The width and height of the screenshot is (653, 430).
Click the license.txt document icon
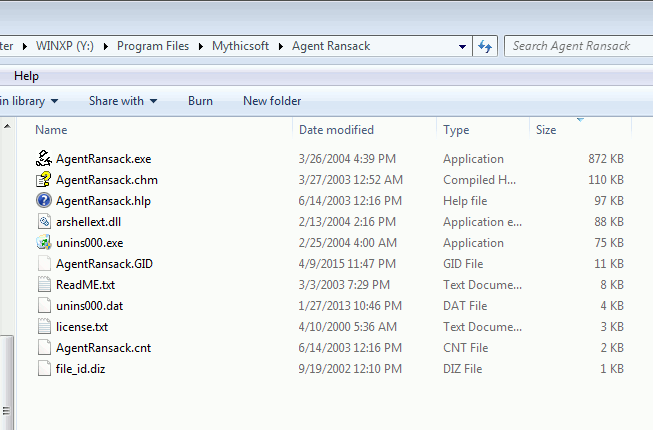point(44,327)
